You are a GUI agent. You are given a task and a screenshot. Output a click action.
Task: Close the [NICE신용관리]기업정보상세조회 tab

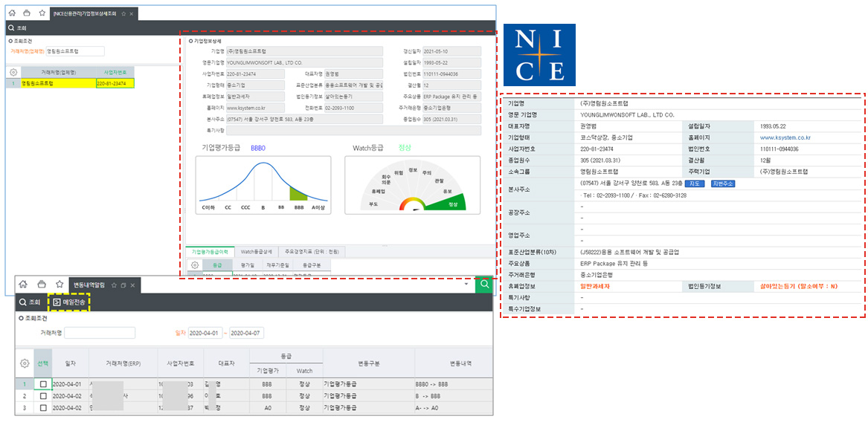tap(131, 13)
